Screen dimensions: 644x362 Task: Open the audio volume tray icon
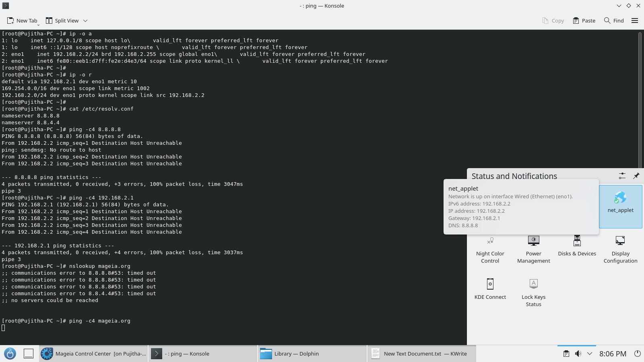pos(578,354)
